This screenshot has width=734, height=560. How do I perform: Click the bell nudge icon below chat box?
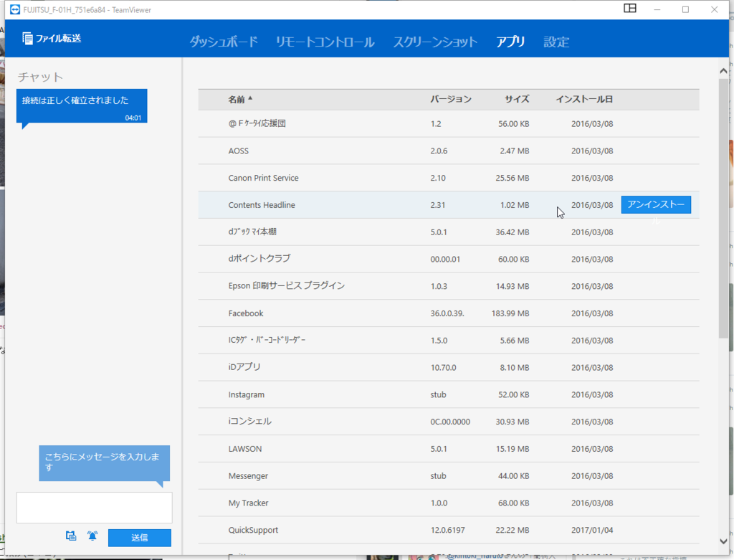coord(92,536)
